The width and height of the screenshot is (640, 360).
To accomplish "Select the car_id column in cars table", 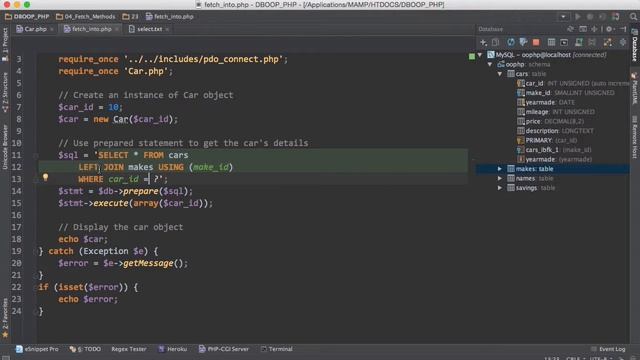I will [573, 83].
